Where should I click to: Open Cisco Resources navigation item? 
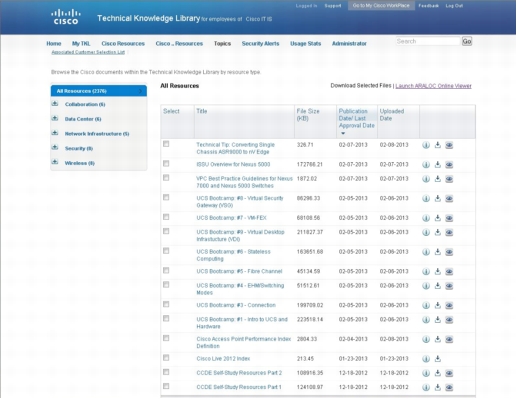123,44
